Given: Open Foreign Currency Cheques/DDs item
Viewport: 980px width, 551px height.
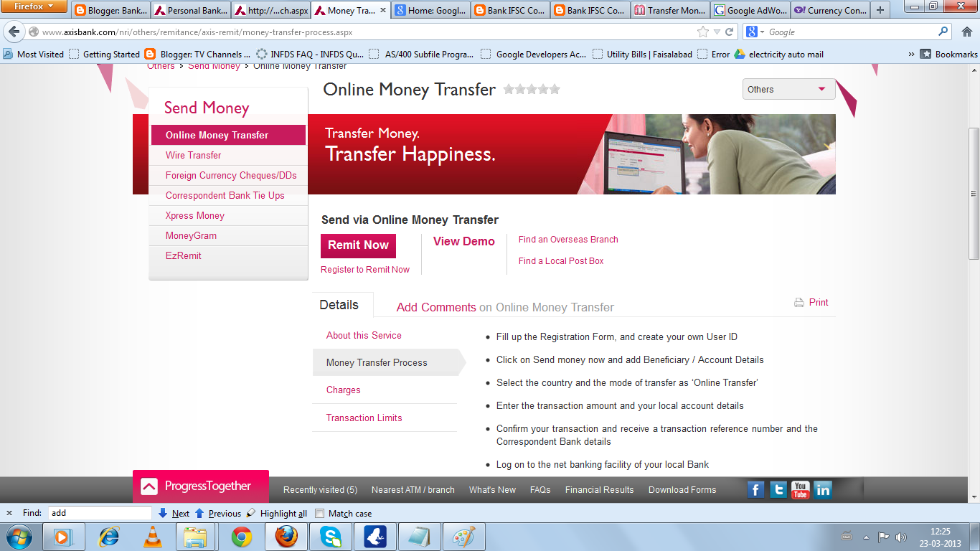Looking at the screenshot, I should 231,175.
